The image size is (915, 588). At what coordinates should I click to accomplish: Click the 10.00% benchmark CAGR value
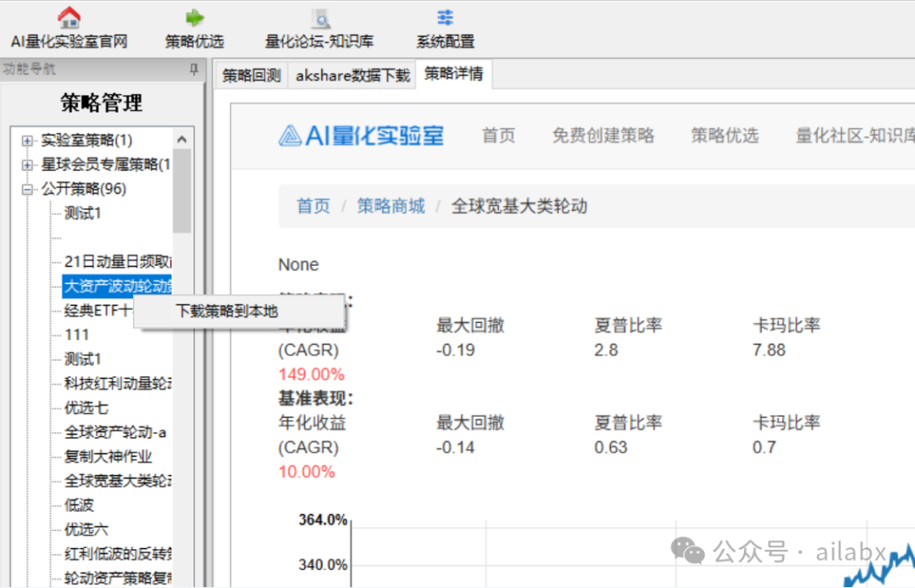click(x=307, y=472)
